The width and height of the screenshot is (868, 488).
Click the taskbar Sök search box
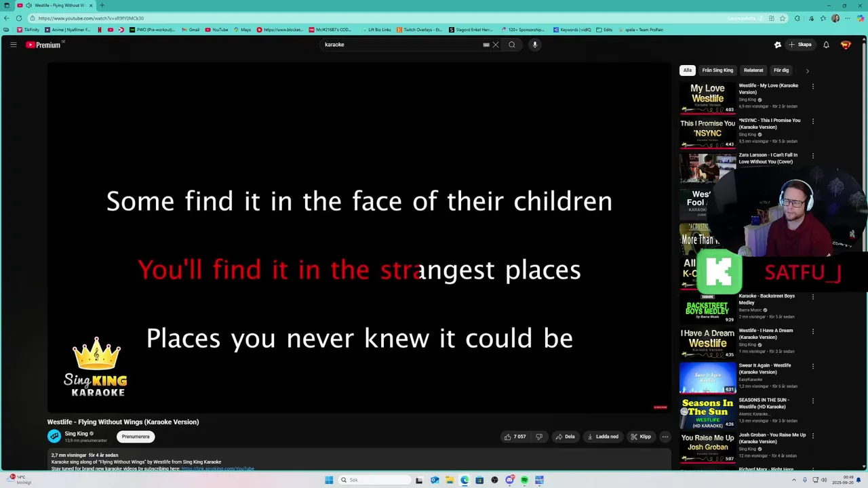(x=375, y=480)
